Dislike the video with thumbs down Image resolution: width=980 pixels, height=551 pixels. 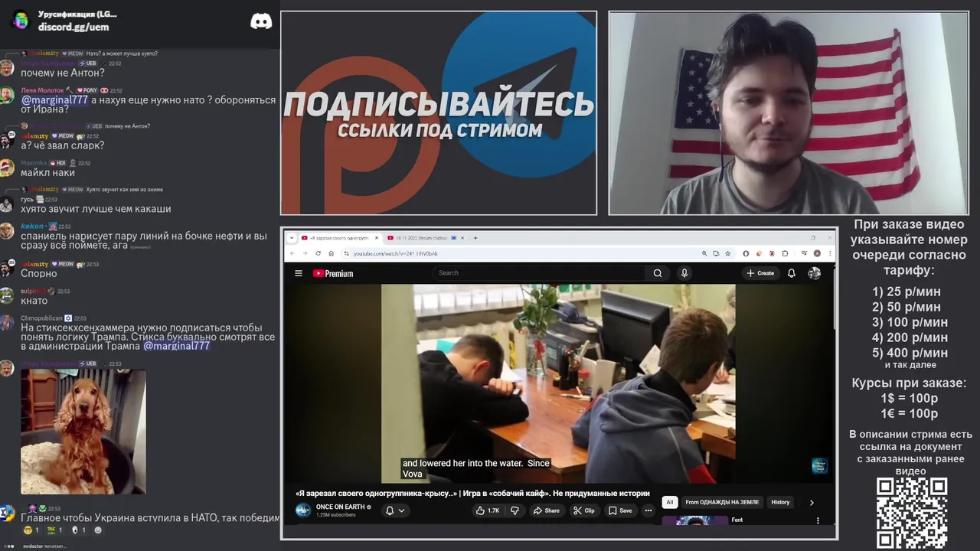[x=514, y=510]
